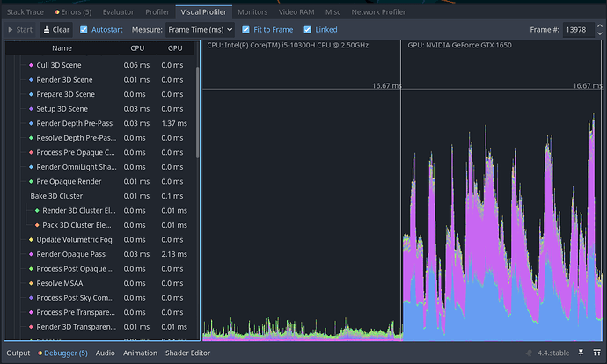Click the Debugger panel status dot icon
Screen dimensions: 607x364
pos(38,353)
